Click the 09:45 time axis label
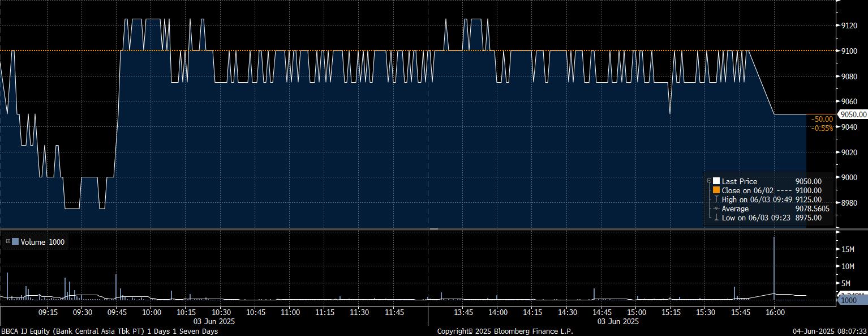The image size is (868, 336). [x=117, y=312]
